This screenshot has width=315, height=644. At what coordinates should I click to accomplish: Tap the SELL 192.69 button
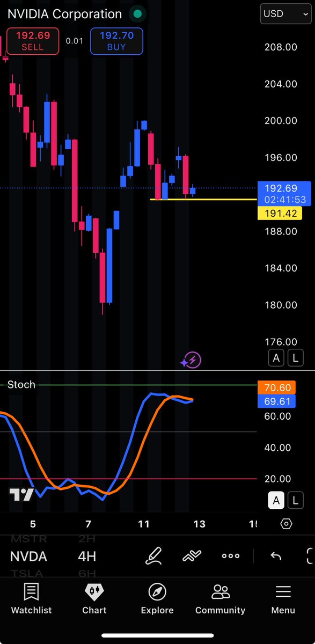tap(32, 41)
